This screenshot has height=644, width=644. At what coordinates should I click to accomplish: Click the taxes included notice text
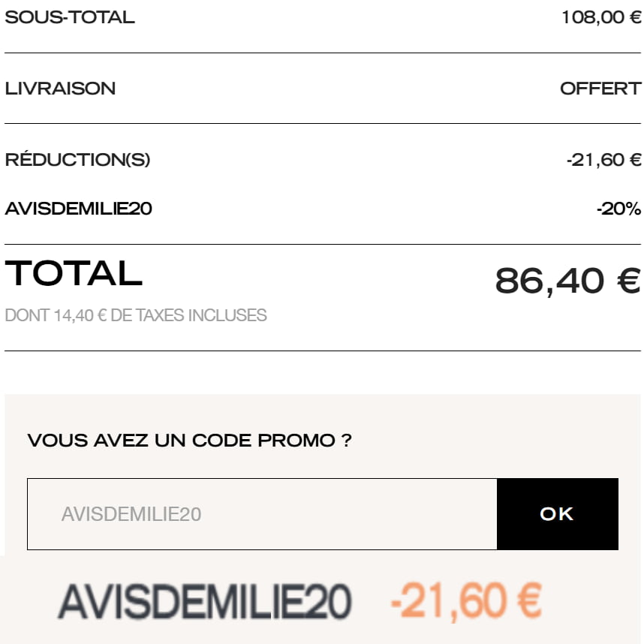(x=135, y=315)
